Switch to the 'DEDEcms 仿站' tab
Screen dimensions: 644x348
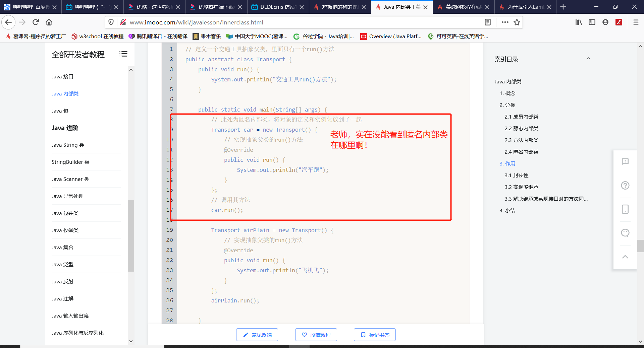[278, 7]
